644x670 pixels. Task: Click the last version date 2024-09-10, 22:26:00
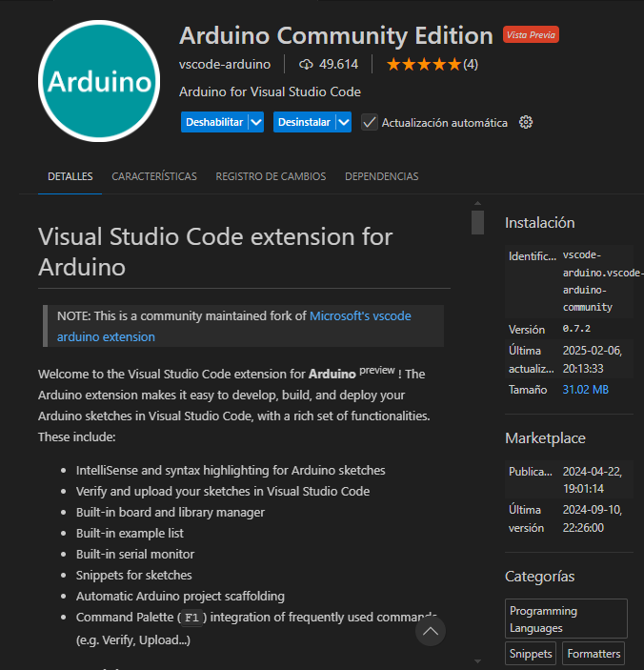pyautogui.click(x=593, y=518)
